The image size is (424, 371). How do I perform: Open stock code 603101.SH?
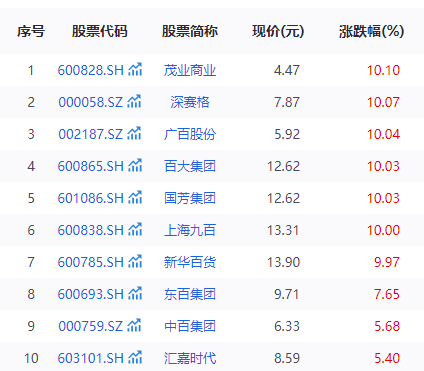pyautogui.click(x=91, y=358)
